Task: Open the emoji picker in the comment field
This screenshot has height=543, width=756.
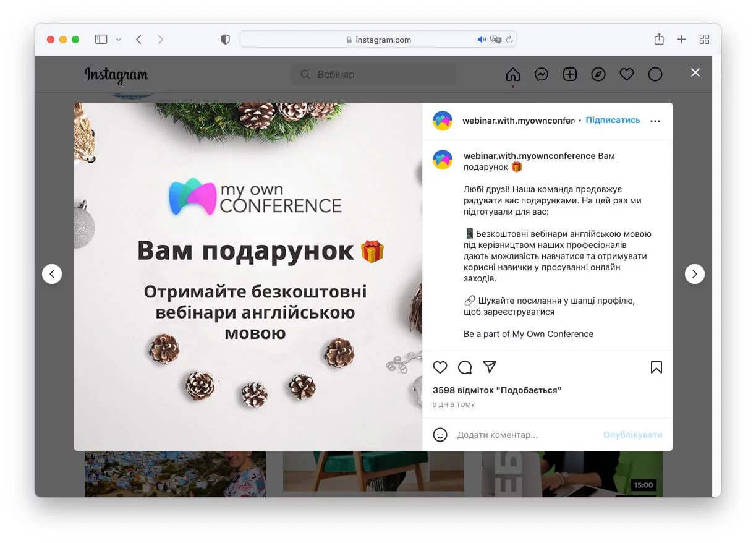Action: tap(440, 435)
